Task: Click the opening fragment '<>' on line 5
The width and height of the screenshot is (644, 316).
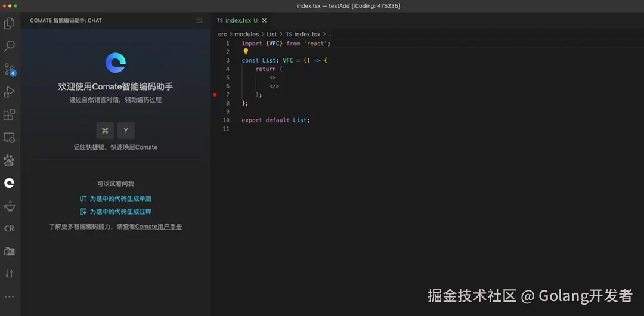Action: [x=273, y=78]
